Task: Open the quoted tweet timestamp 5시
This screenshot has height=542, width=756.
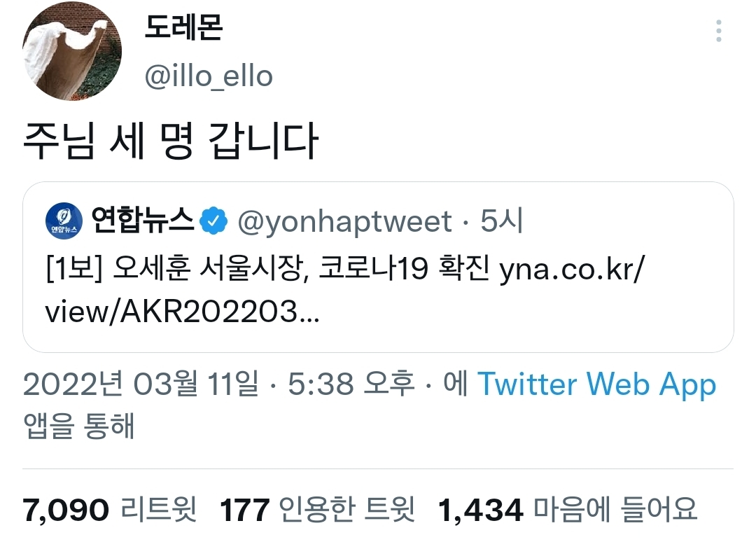Action: pyautogui.click(x=501, y=221)
